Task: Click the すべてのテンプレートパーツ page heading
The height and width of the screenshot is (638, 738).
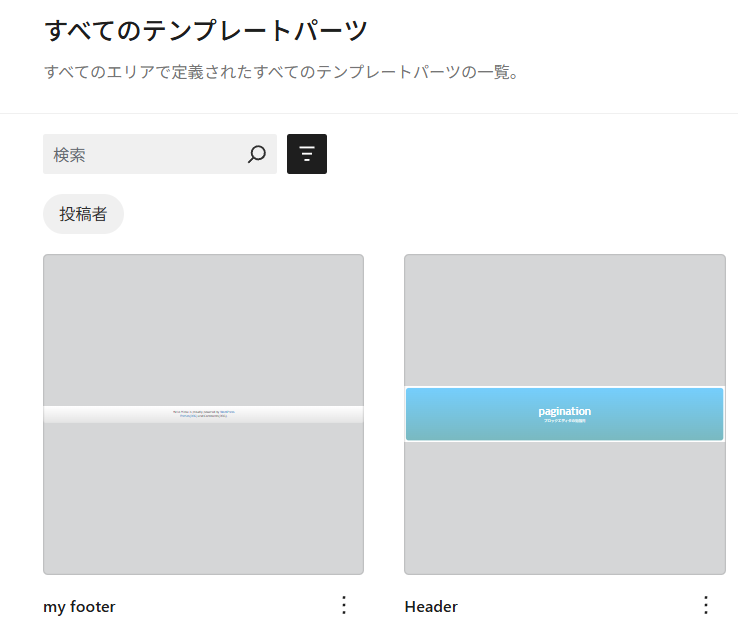Action: [x=206, y=30]
